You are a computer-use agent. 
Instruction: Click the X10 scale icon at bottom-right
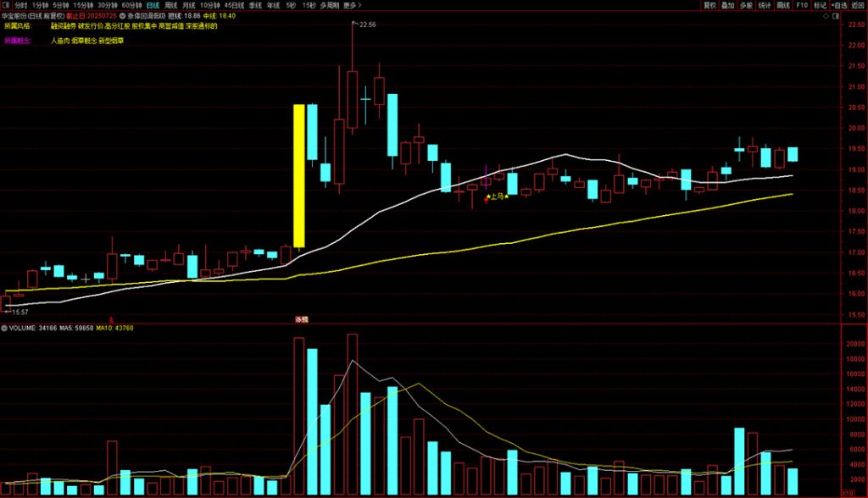coord(849,494)
